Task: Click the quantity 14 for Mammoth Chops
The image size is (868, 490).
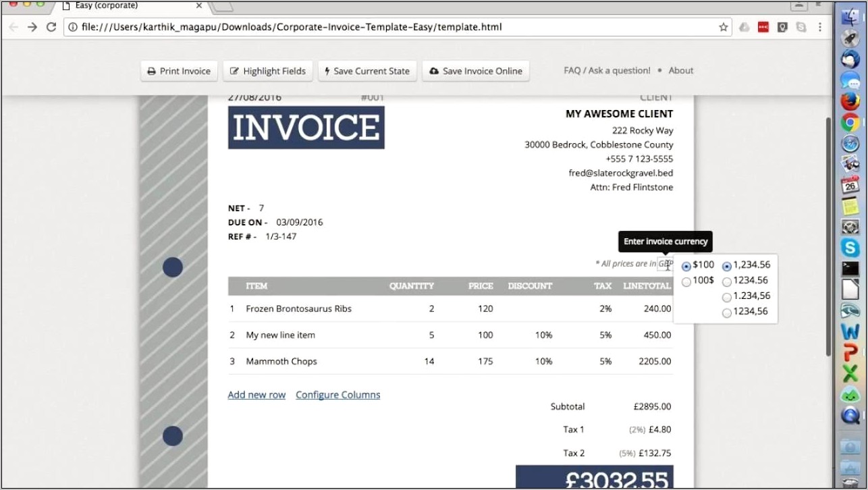Action: coord(429,361)
